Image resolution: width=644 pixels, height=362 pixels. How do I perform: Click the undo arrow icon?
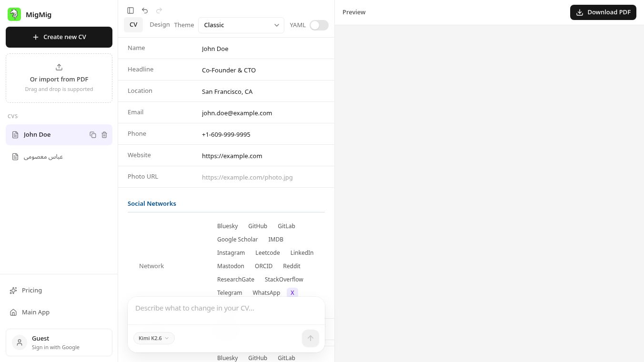click(x=145, y=10)
